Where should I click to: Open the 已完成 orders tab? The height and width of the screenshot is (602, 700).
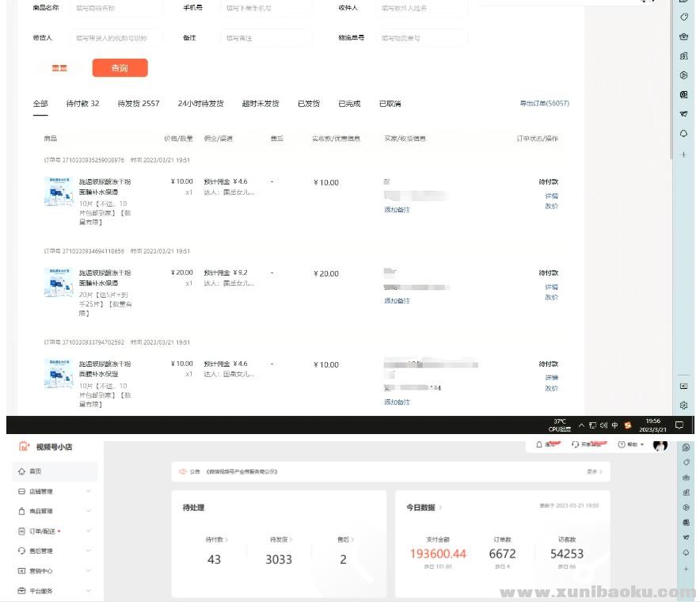[x=349, y=104]
